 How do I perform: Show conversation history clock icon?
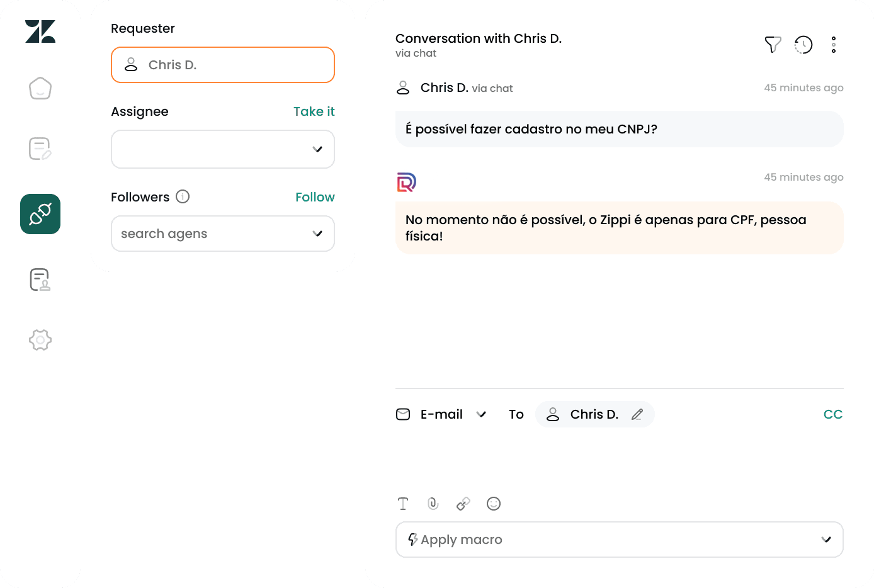point(803,45)
